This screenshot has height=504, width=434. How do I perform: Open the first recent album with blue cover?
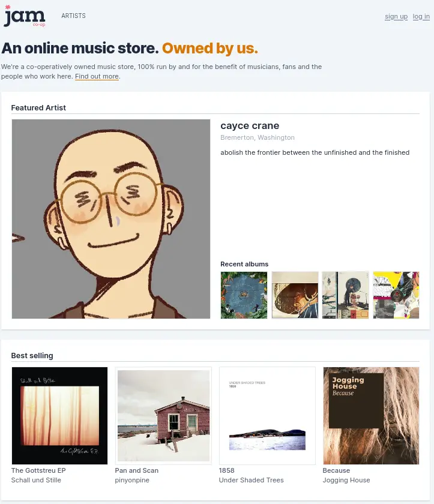click(244, 295)
